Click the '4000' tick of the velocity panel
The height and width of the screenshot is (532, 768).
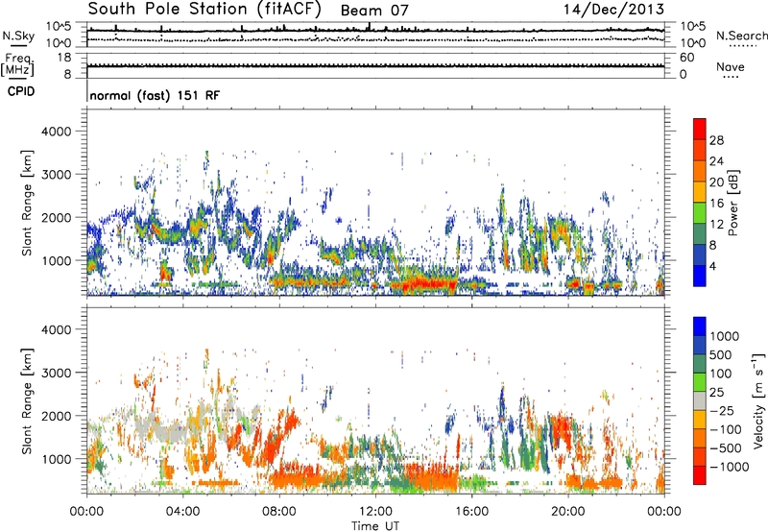click(56, 329)
